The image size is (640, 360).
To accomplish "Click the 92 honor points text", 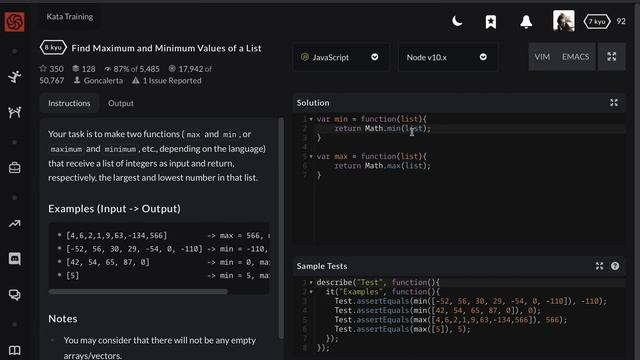I will click(x=621, y=21).
